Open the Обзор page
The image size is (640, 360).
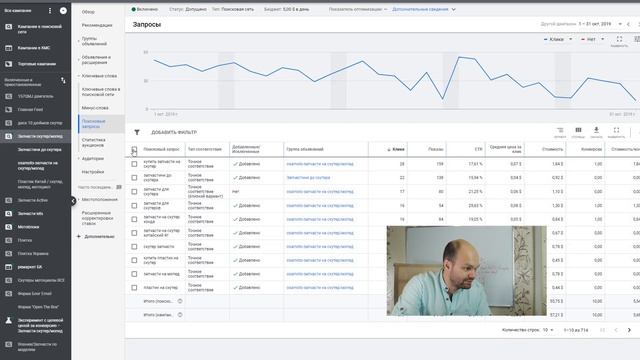(88, 12)
